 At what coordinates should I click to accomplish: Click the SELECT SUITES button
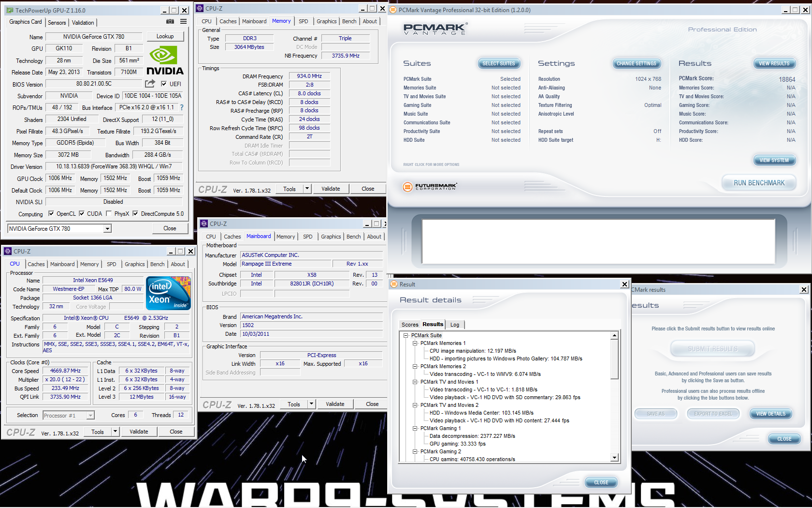coord(499,63)
